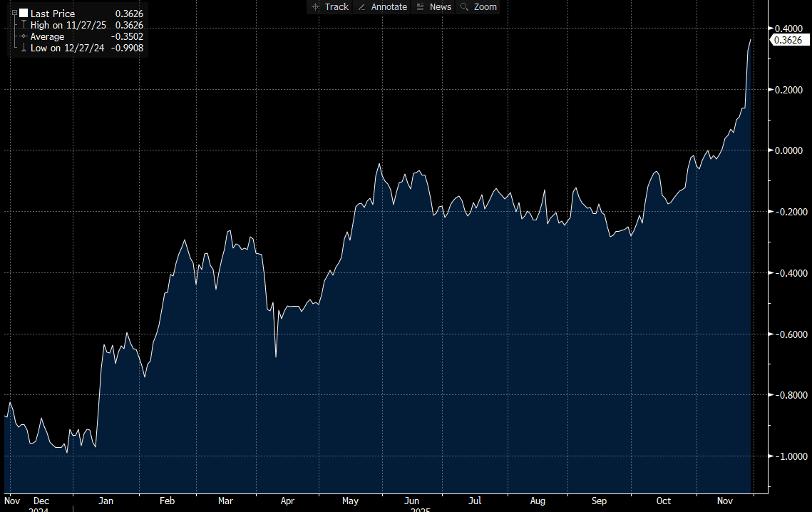812x512 pixels.
Task: Click the Low marker icon in legend
Action: 24,48
